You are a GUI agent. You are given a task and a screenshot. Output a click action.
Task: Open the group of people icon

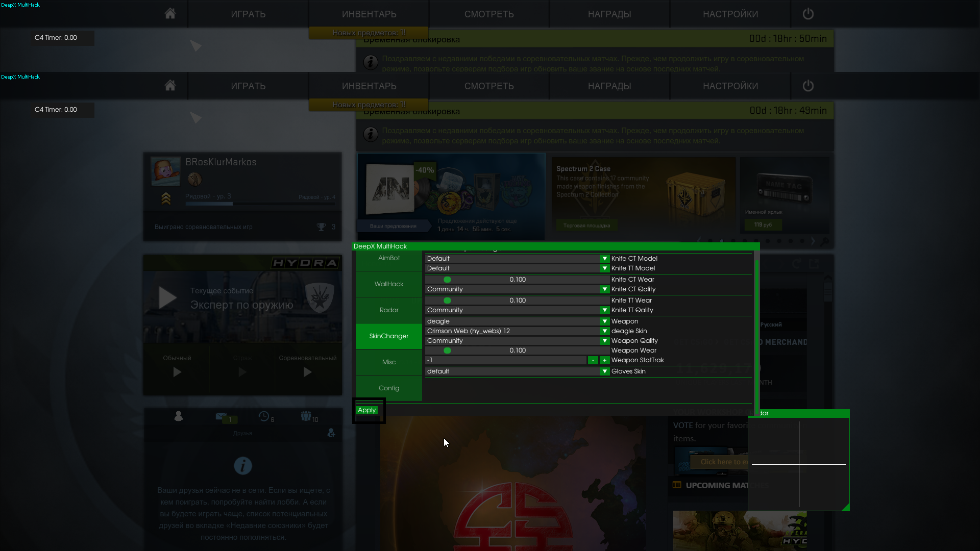pos(306,416)
